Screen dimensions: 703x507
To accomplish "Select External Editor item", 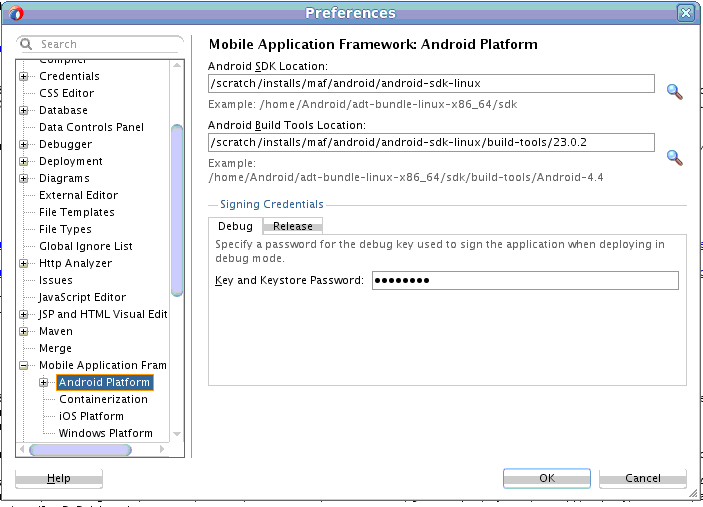I will pos(78,195).
